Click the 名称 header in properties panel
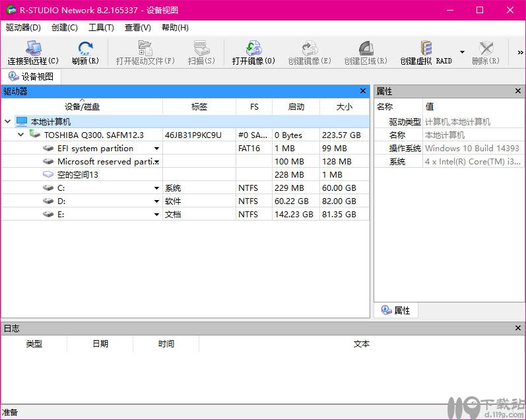This screenshot has height=420, width=526. 398,107
